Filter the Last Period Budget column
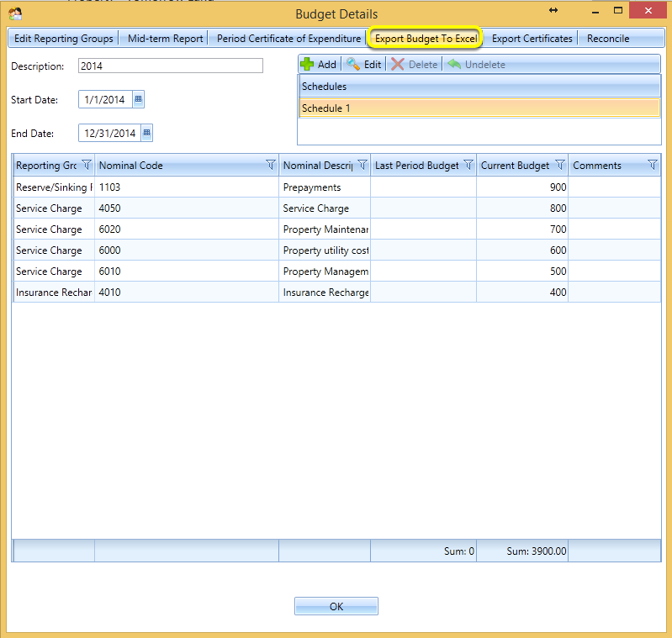The height and width of the screenshot is (638, 672). (x=468, y=165)
